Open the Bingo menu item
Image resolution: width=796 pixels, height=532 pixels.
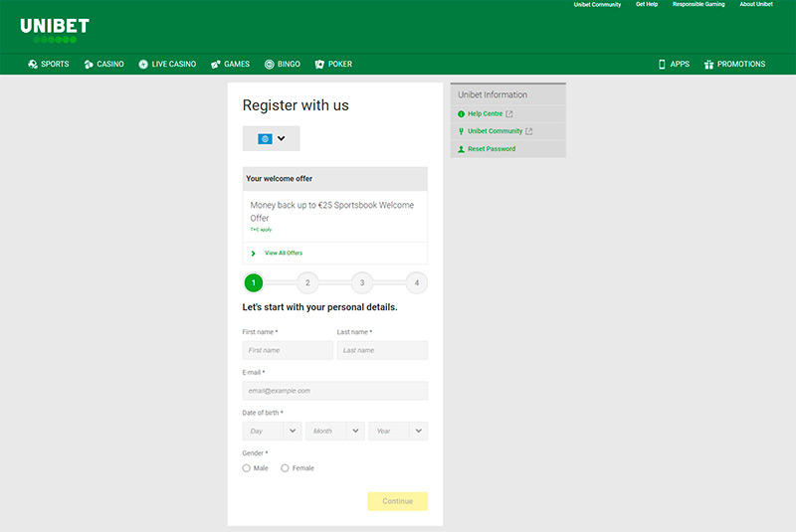click(283, 65)
